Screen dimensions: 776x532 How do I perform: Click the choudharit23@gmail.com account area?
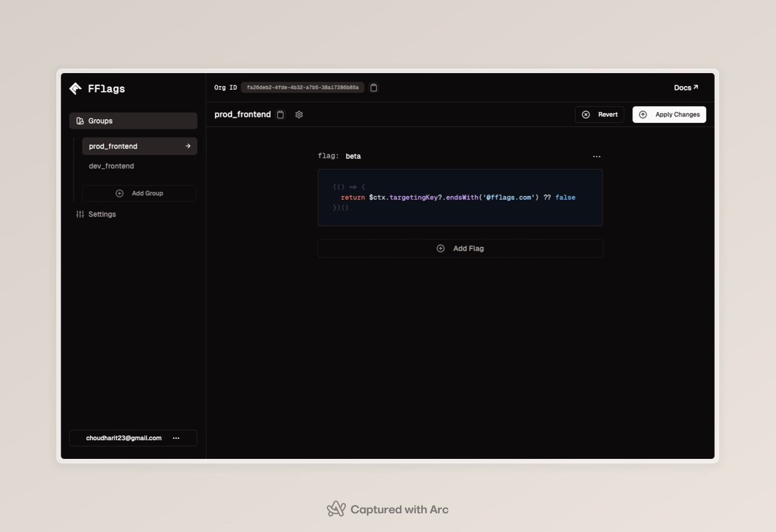click(x=124, y=438)
